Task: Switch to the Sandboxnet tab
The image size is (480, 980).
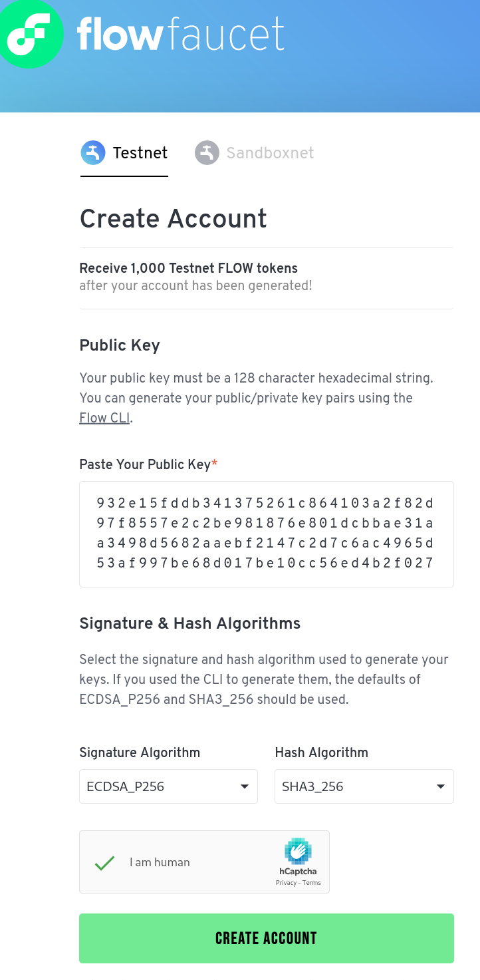Action: point(269,153)
